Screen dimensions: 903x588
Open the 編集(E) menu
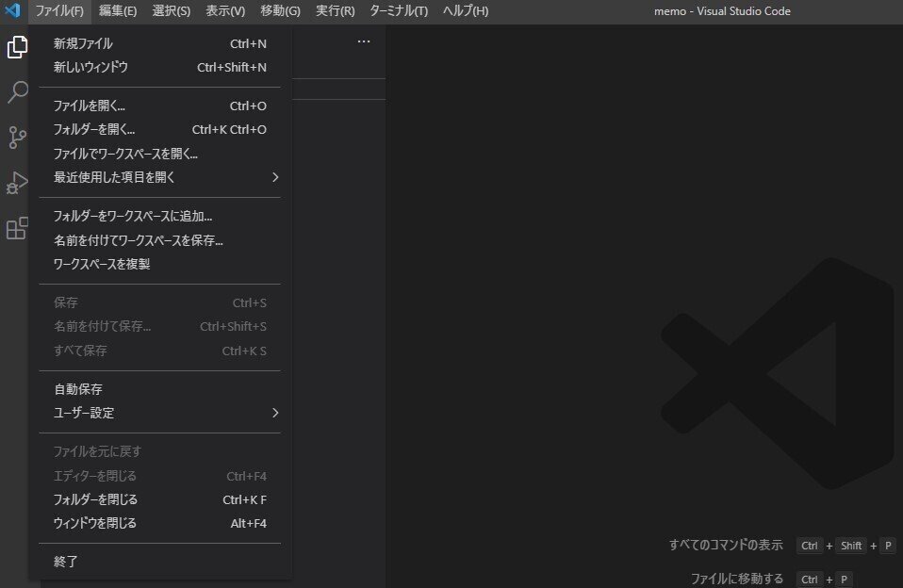pyautogui.click(x=118, y=11)
